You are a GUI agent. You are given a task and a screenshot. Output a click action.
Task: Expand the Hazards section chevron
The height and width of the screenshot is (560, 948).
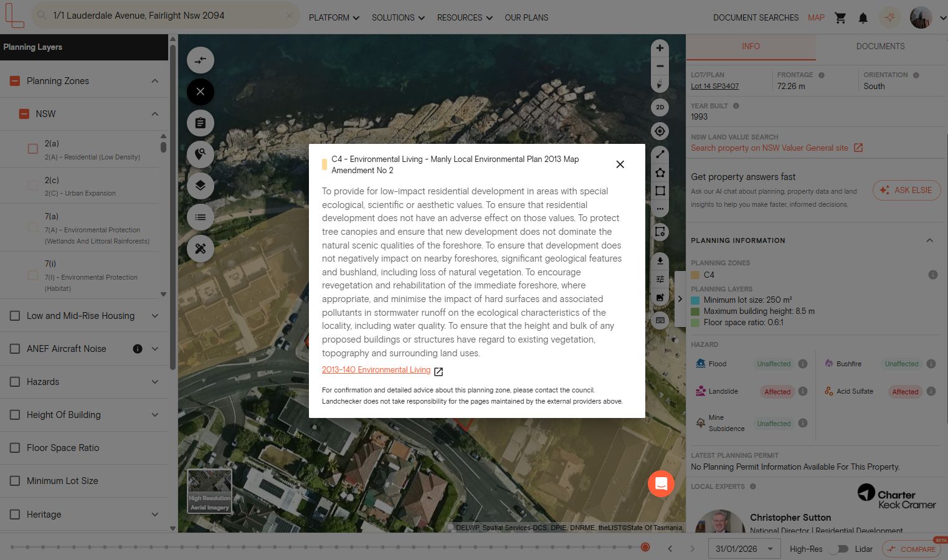click(x=155, y=382)
